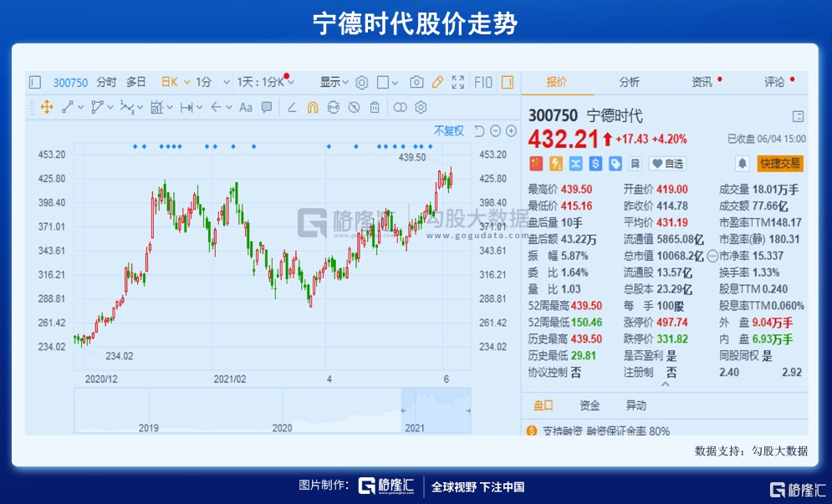
Task: Open the 日K period dropdown arrow
Action: [x=186, y=82]
